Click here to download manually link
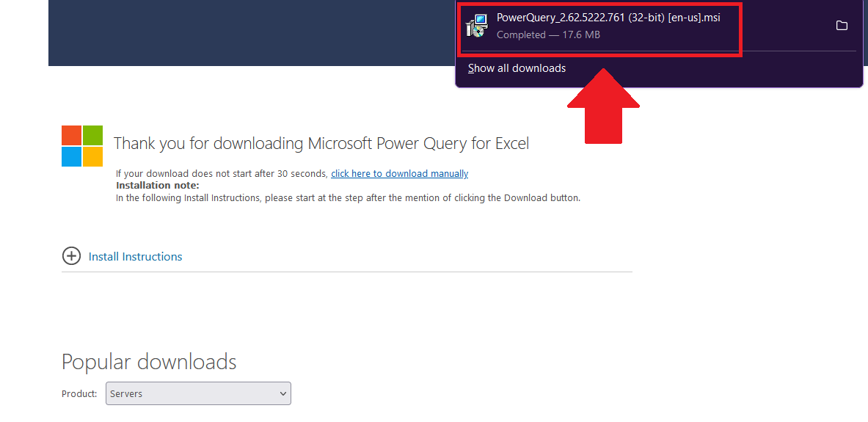Viewport: 868px width, 422px height. tap(400, 173)
